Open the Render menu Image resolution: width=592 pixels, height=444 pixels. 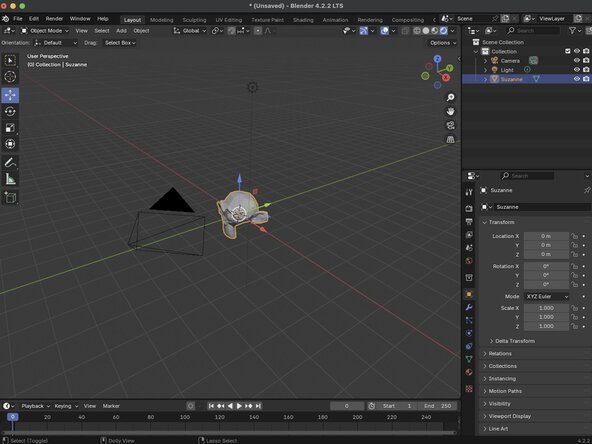click(x=54, y=18)
